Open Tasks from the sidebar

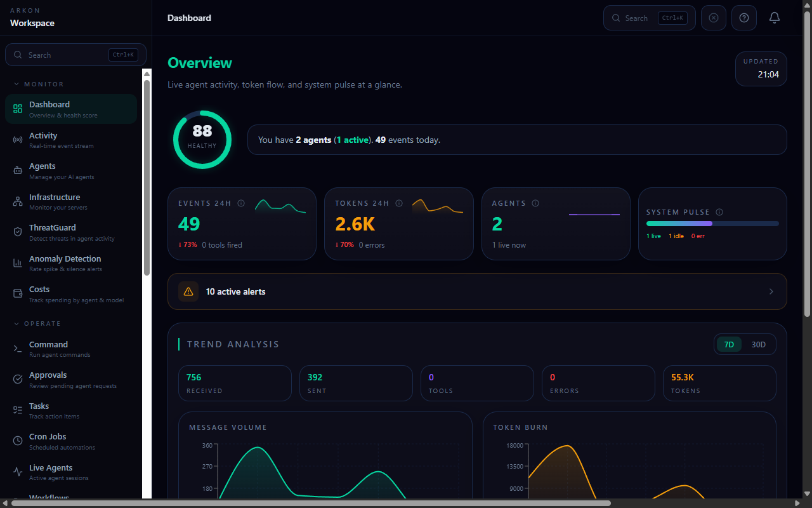coord(71,410)
